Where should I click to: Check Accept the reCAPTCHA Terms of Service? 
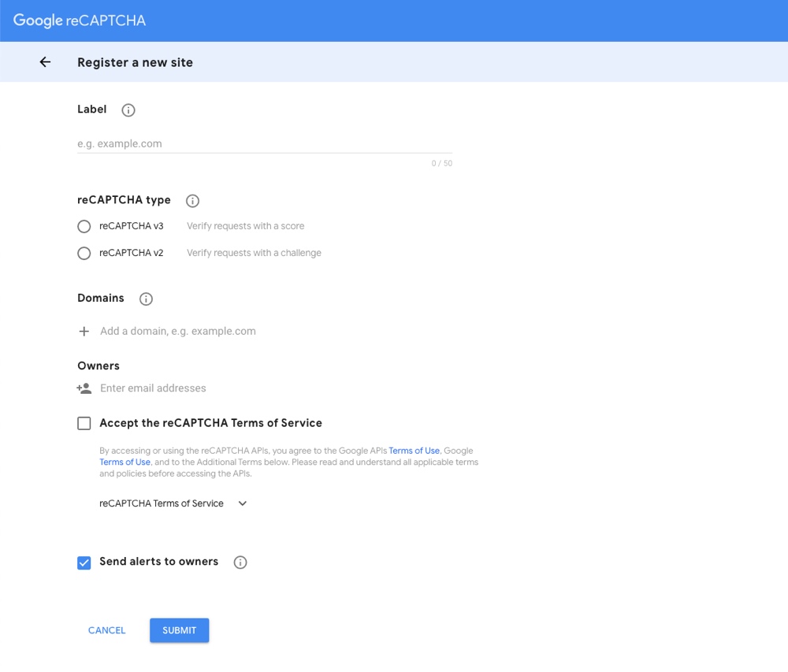[84, 424]
